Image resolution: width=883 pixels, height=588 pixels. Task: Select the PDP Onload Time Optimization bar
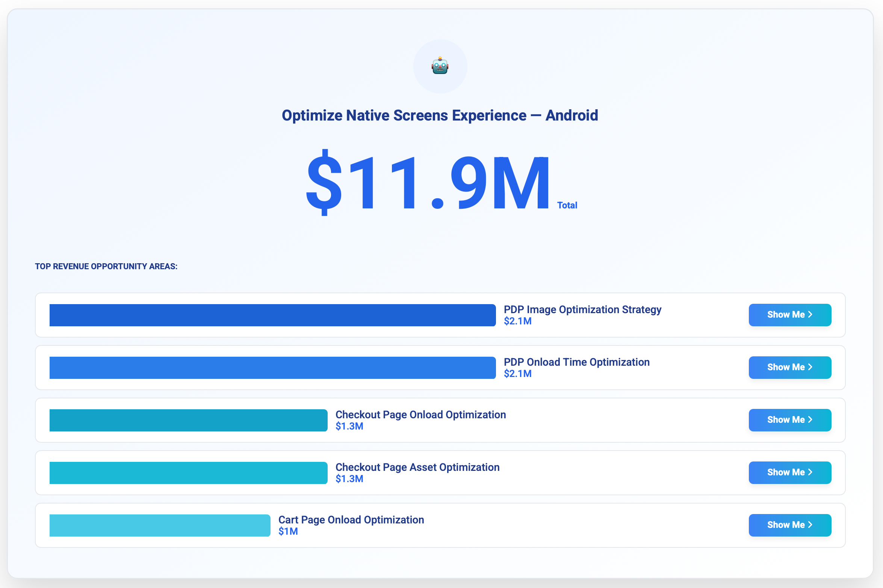272,368
